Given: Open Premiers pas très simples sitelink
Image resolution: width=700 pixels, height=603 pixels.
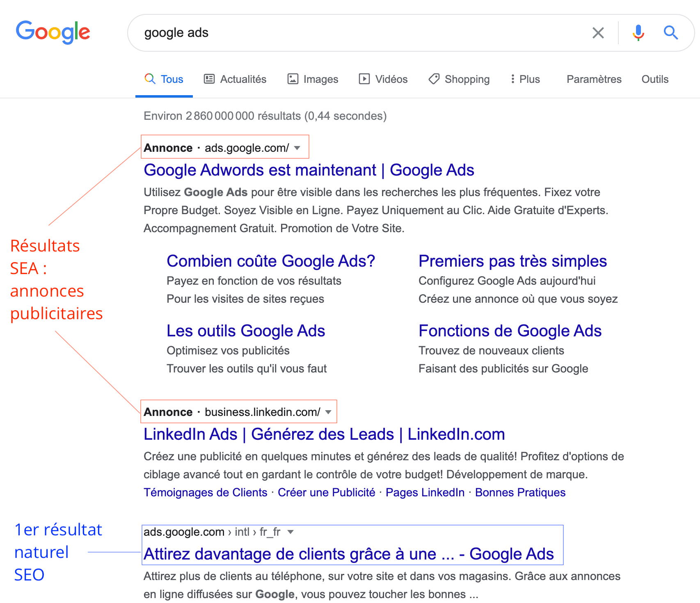Looking at the screenshot, I should [512, 261].
